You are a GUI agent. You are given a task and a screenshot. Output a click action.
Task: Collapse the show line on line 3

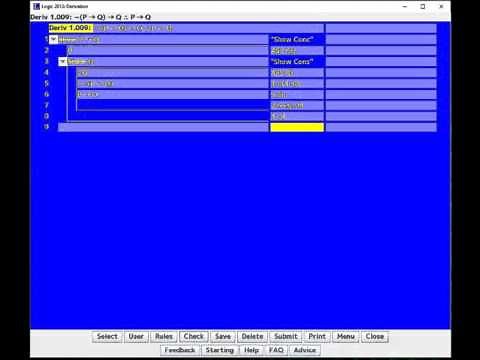[x=63, y=62]
